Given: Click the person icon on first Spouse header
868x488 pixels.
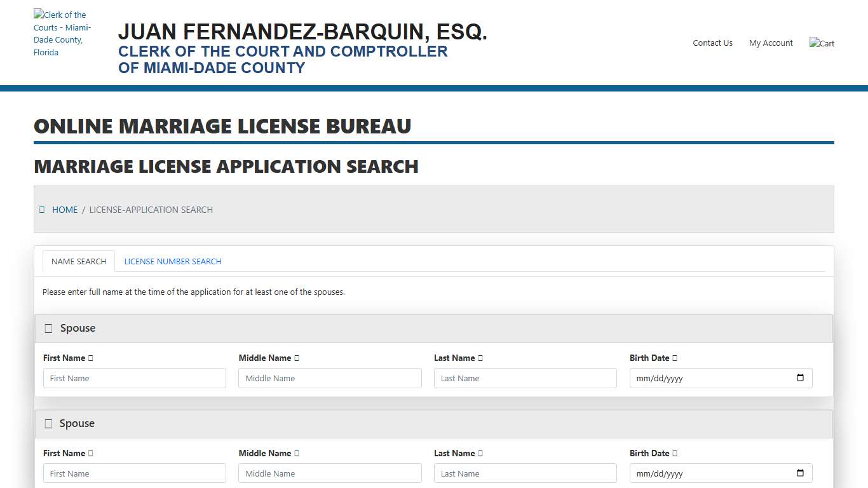Looking at the screenshot, I should [x=48, y=328].
